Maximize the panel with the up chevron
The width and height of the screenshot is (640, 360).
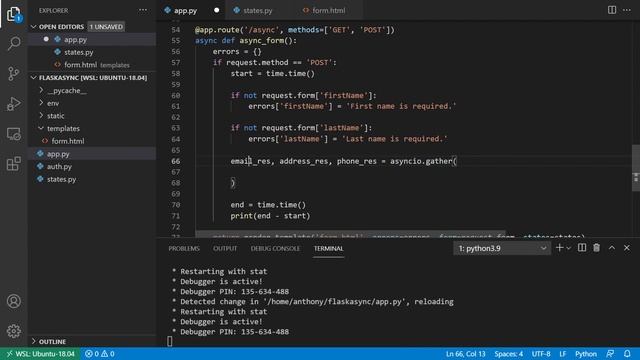612,248
